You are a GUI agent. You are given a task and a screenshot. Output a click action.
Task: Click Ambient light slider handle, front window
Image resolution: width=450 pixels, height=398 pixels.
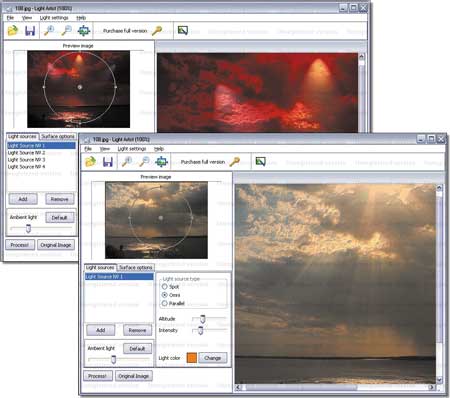(x=113, y=359)
